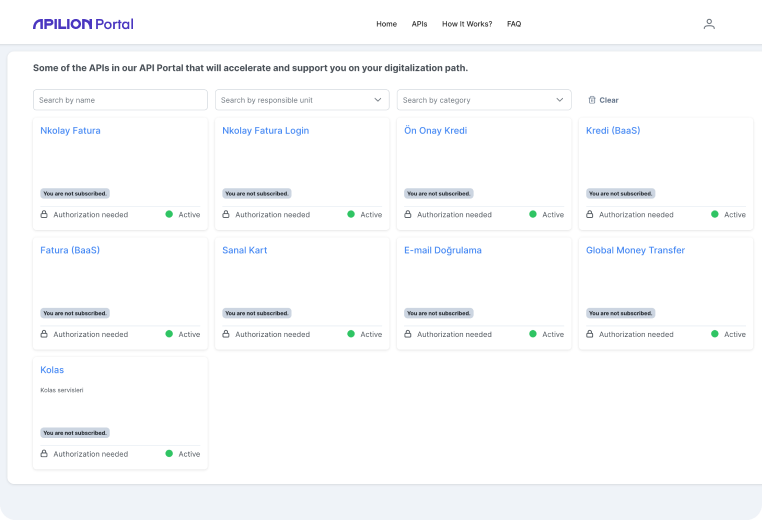Open the Kredi (BaaS) API
The image size is (762, 521).
[613, 130]
